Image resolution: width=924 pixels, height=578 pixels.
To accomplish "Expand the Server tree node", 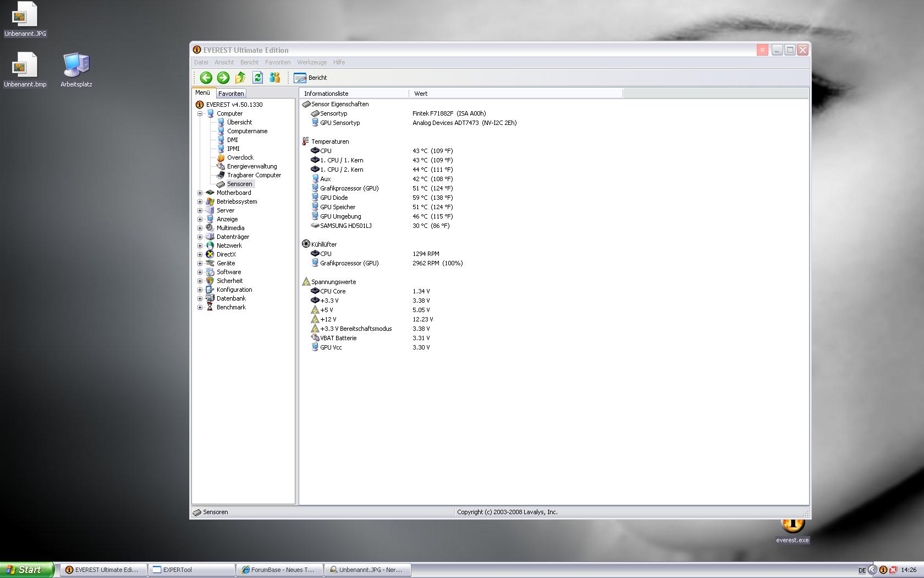I will point(200,210).
